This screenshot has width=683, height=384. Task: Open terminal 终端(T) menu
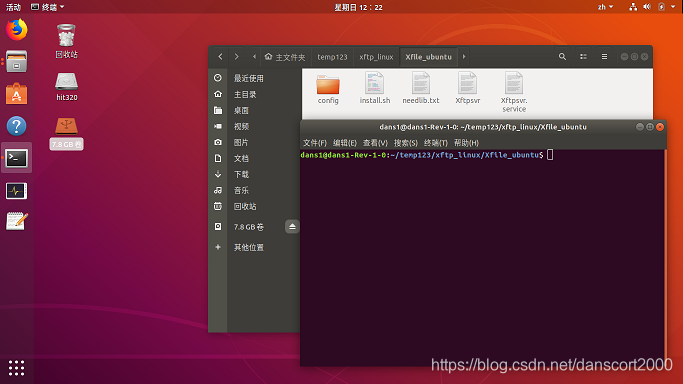click(436, 143)
